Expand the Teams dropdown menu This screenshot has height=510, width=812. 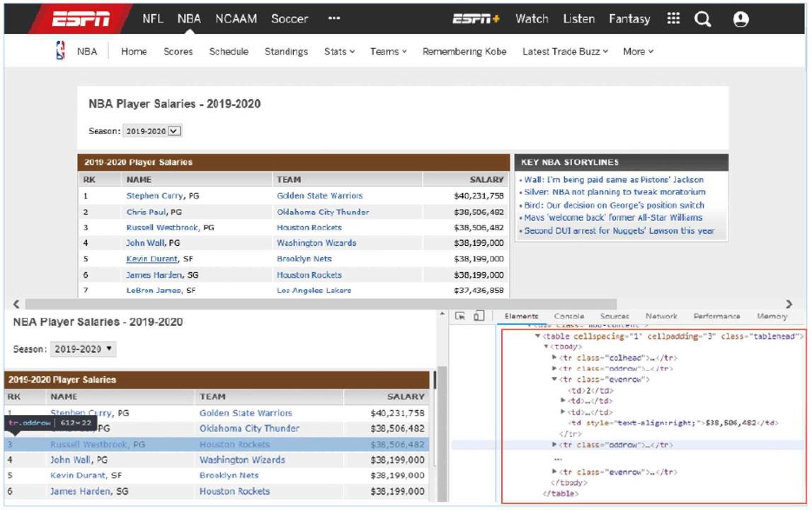pyautogui.click(x=389, y=52)
